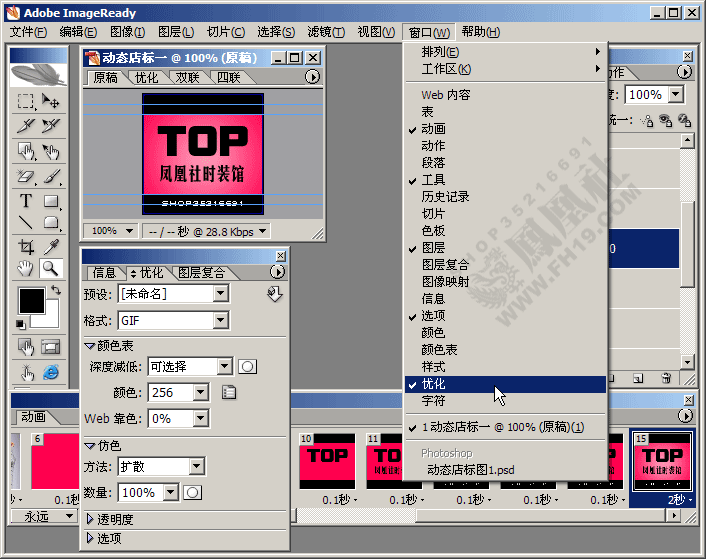The image size is (706, 559).
Task: Collapse the 颜色表 section
Action: (90, 346)
